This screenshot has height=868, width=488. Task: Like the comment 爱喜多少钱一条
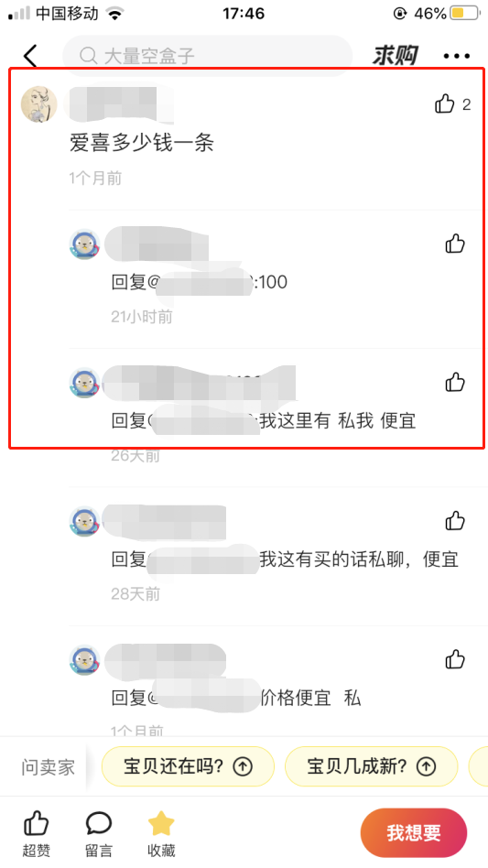pos(444,103)
